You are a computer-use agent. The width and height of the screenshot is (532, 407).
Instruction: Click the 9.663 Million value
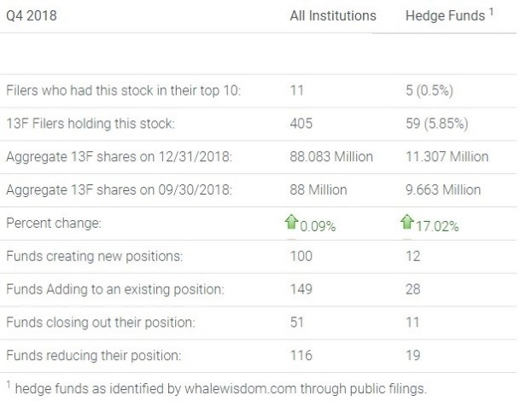[443, 190]
